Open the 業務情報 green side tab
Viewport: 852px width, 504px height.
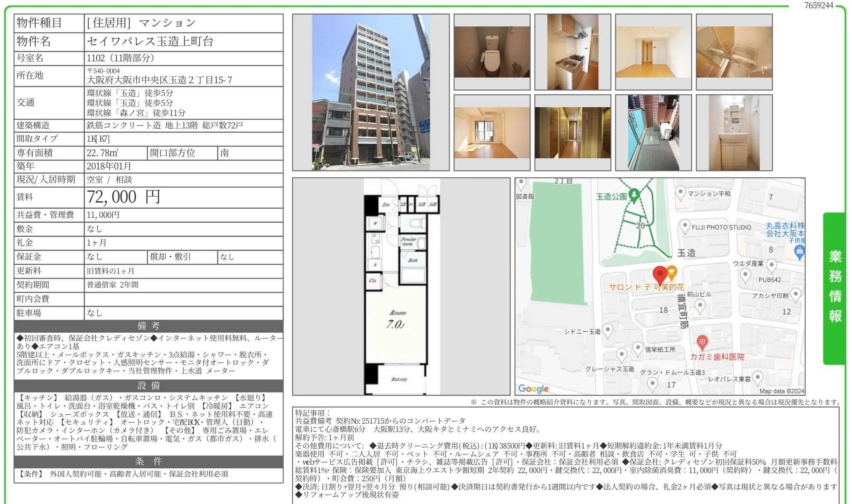tap(835, 287)
